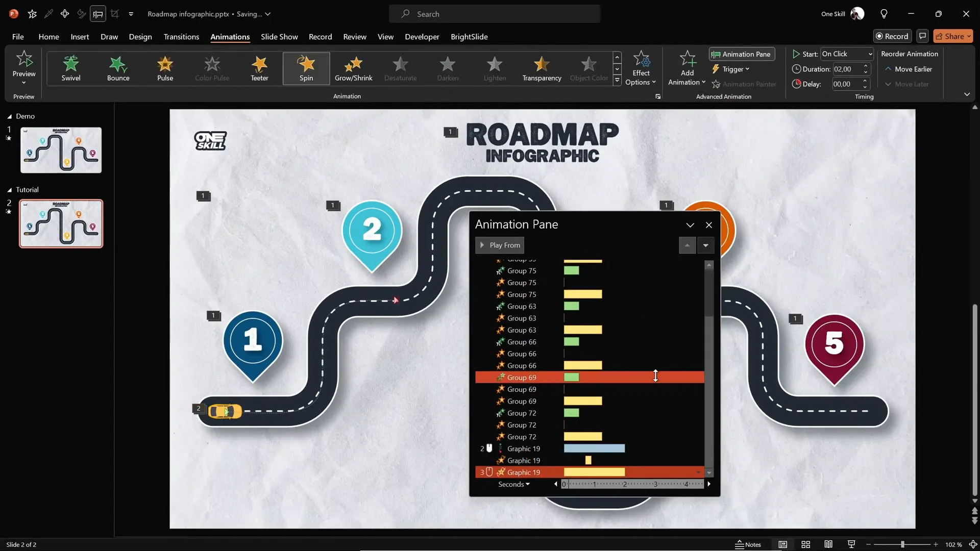
Task: Open the Add Animation gallery
Action: [x=687, y=68]
